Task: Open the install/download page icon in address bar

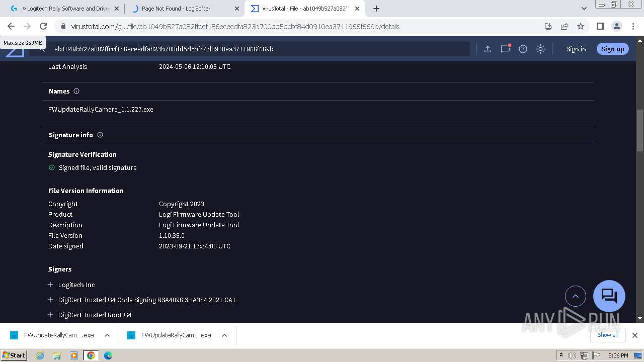Action: click(x=548, y=26)
